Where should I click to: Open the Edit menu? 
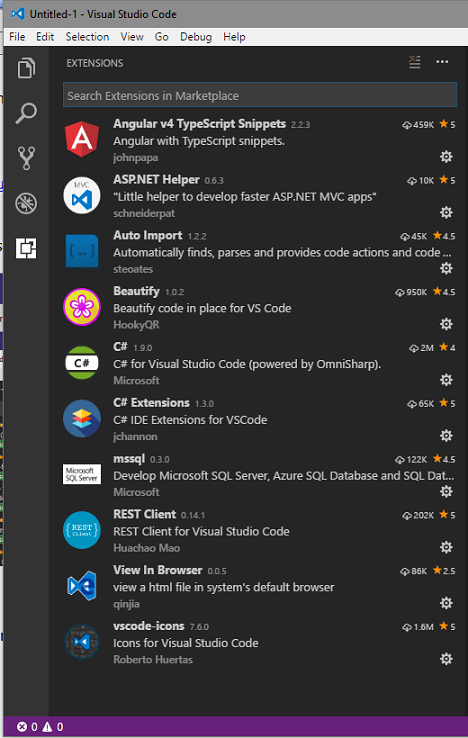coord(45,37)
